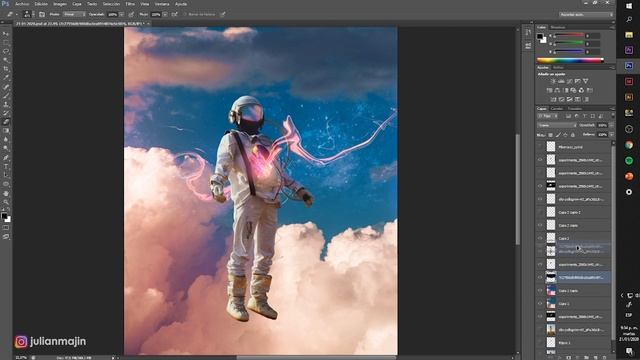Open the Filtro menu
640x360 pixels.
tap(130, 4)
